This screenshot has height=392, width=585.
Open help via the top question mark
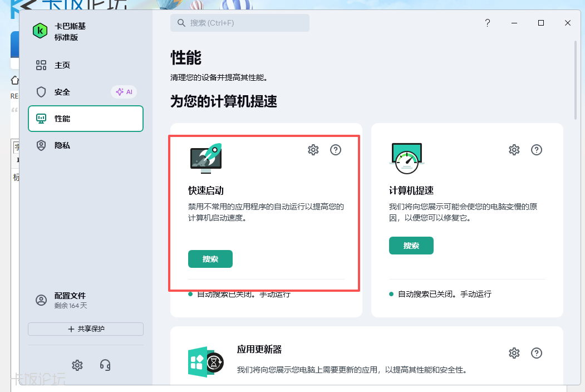click(487, 23)
